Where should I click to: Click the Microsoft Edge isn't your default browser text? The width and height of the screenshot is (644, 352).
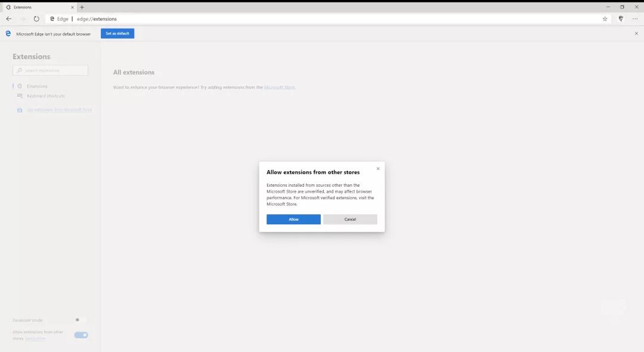[54, 34]
